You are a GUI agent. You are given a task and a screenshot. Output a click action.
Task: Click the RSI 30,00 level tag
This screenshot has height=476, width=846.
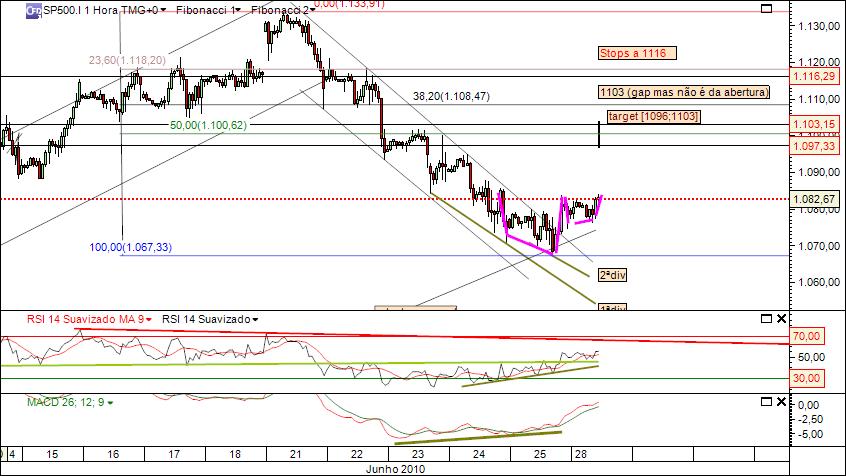806,378
